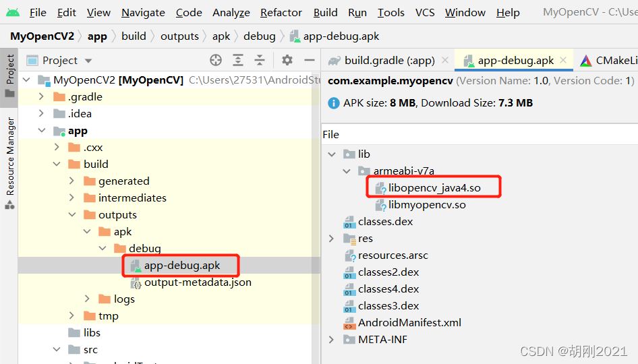This screenshot has height=364, width=638.
Task: Close the app-debug.apk tab
Action: pos(563,60)
